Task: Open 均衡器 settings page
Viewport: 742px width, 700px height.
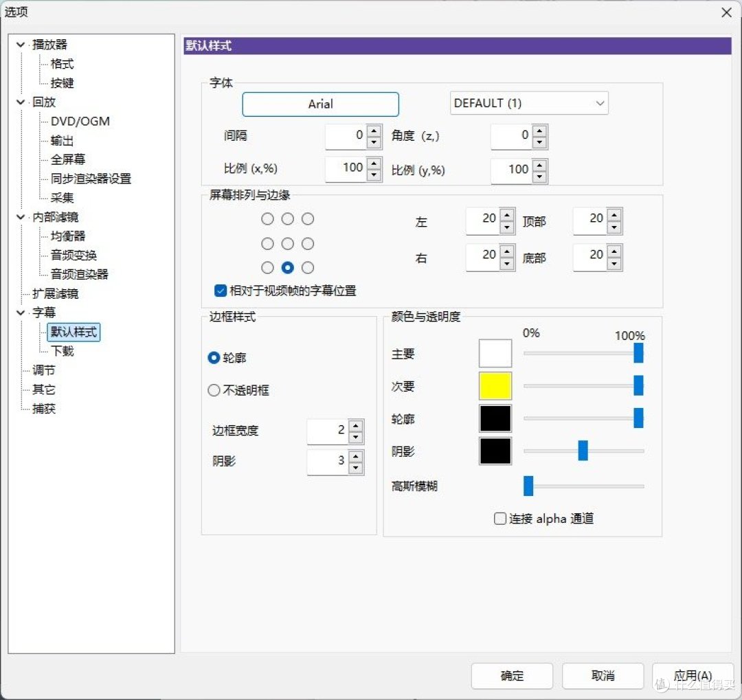Action: point(67,236)
